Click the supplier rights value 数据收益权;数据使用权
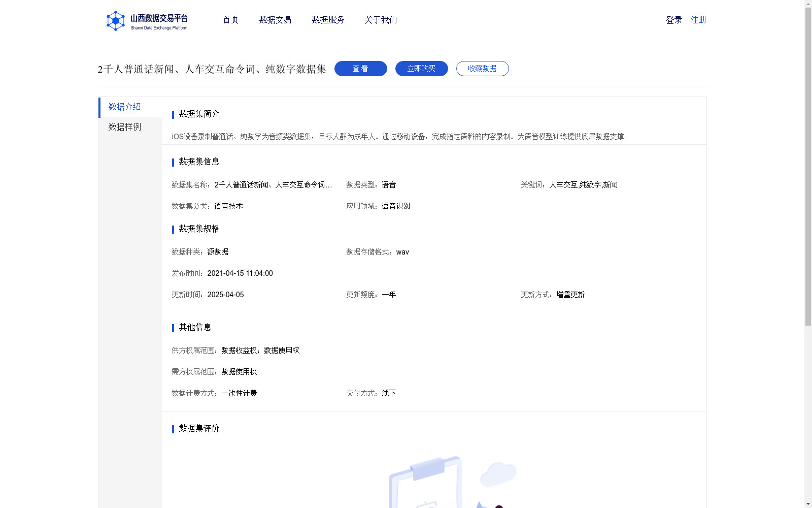 click(260, 351)
